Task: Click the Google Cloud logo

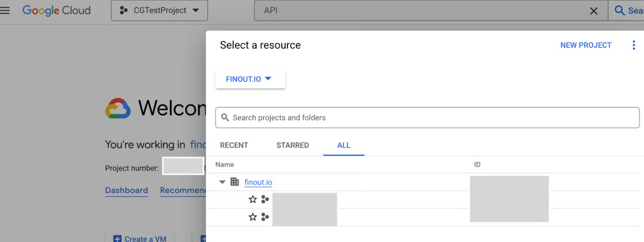Action: [57, 10]
